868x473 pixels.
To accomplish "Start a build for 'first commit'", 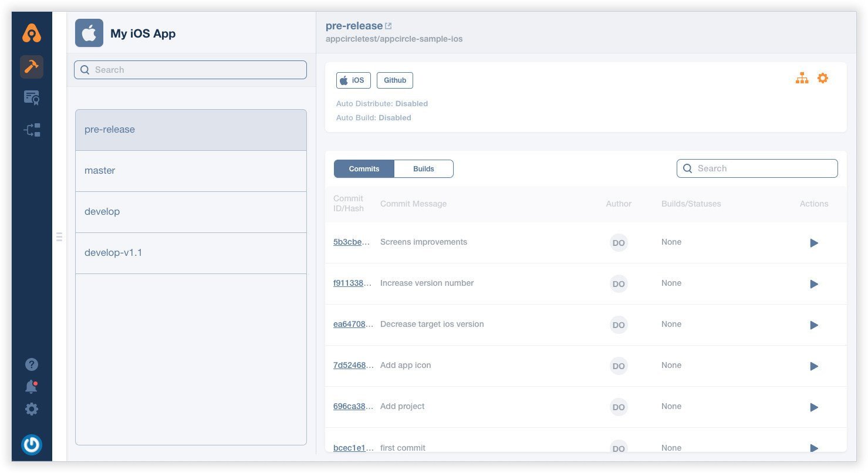I will pos(814,448).
